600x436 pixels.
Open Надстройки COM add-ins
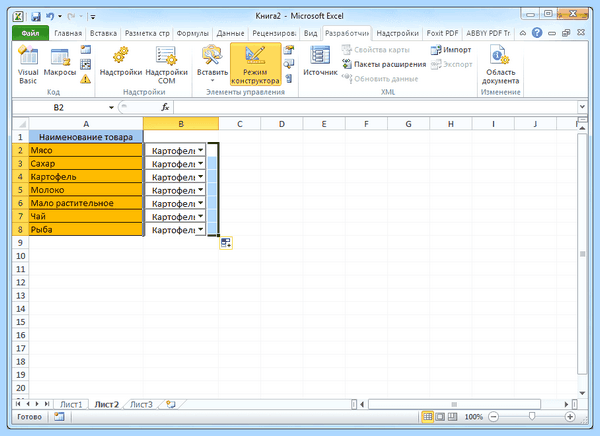click(166, 64)
